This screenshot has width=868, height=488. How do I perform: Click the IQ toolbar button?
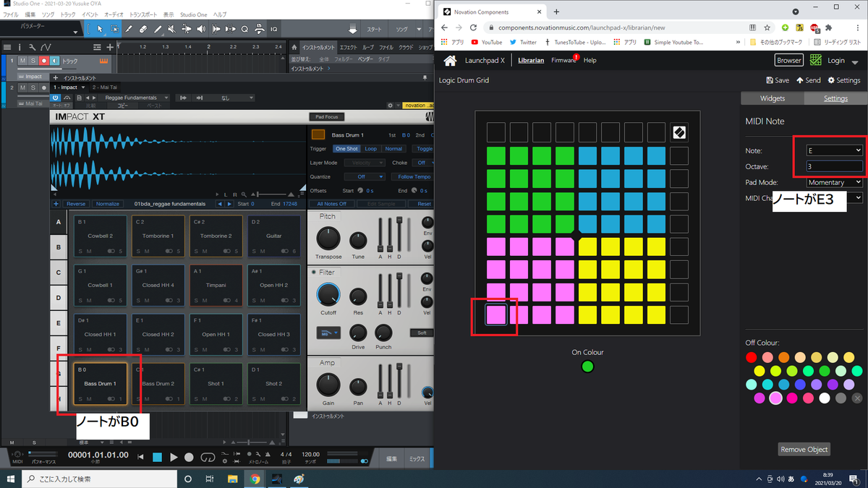click(274, 29)
